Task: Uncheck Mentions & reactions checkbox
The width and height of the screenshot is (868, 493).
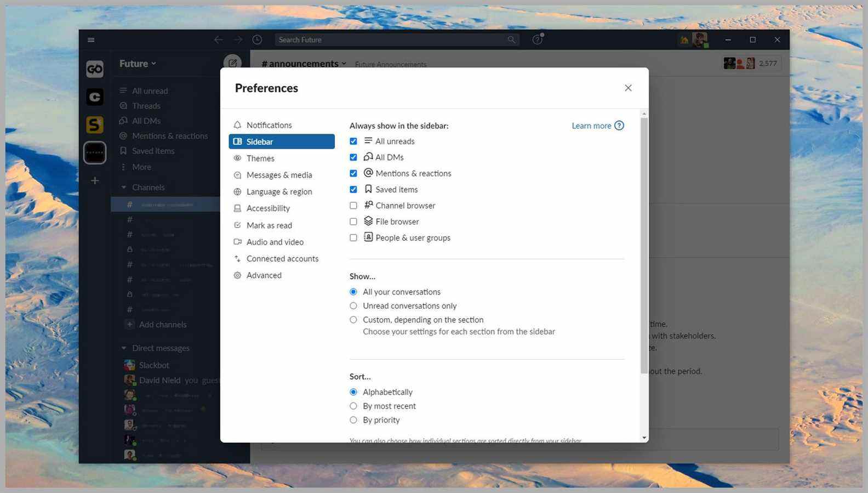Action: [x=353, y=173]
